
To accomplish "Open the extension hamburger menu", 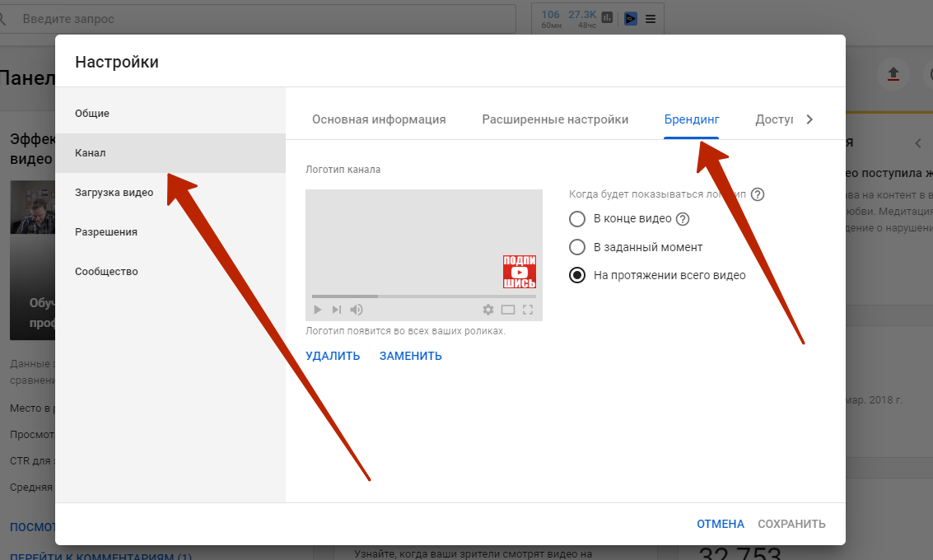I will coord(651,19).
